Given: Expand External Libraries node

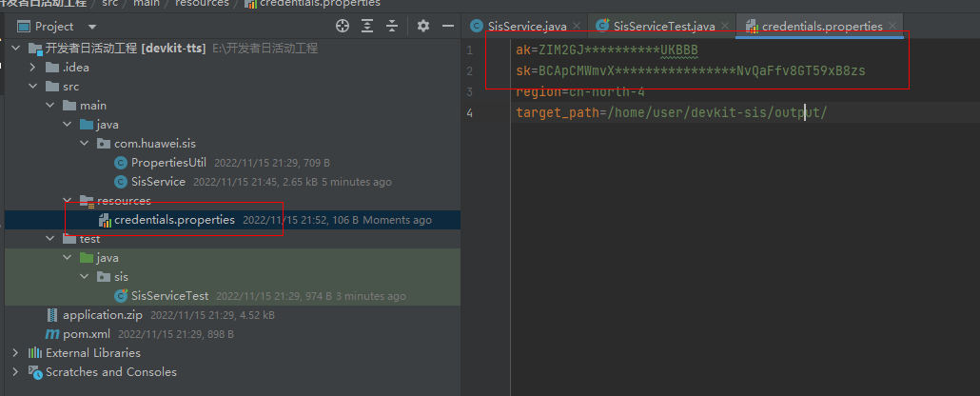Looking at the screenshot, I should 15,353.
